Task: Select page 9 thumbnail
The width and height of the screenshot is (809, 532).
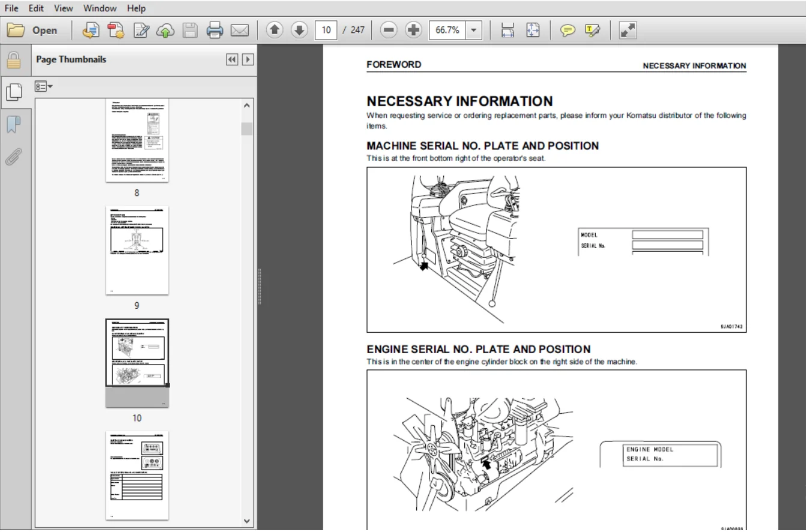Action: (x=137, y=250)
